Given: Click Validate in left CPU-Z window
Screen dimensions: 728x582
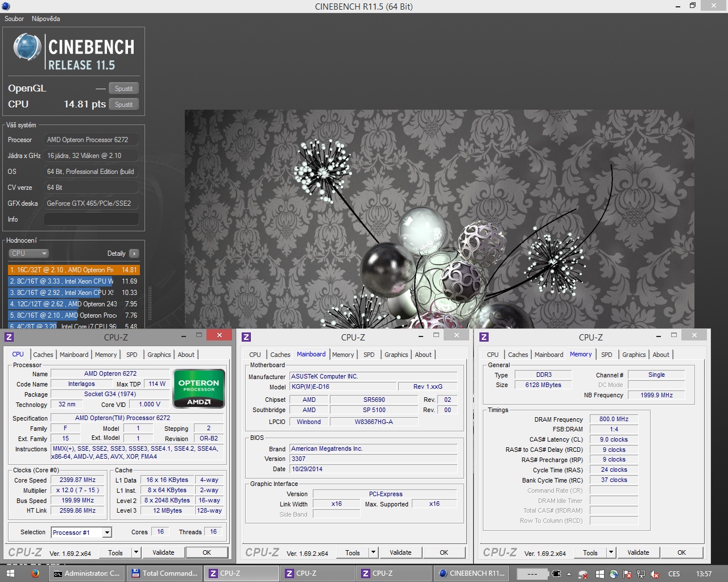Looking at the screenshot, I should click(163, 552).
